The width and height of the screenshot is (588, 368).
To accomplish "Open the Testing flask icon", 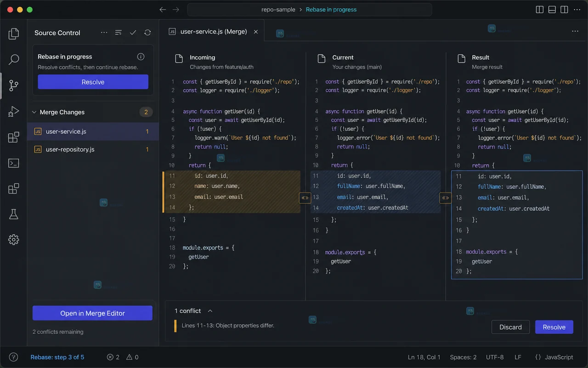I will click(x=14, y=214).
